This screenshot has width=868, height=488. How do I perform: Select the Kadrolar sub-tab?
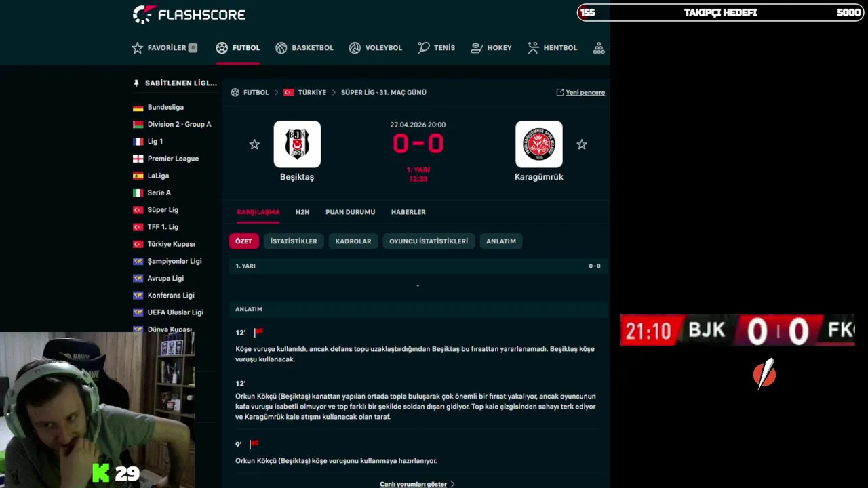[353, 241]
